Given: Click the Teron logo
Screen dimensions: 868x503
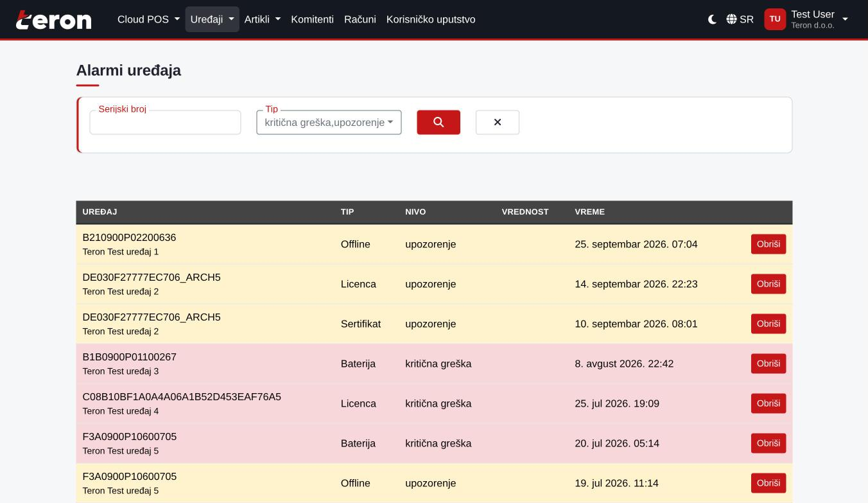Looking at the screenshot, I should [54, 20].
